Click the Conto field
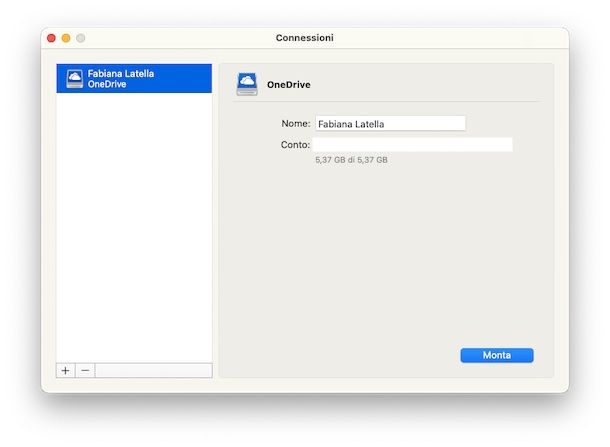The image size is (610, 447). point(412,145)
